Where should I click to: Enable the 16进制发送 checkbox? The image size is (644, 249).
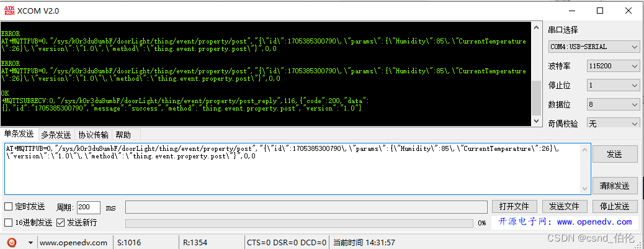(x=8, y=223)
